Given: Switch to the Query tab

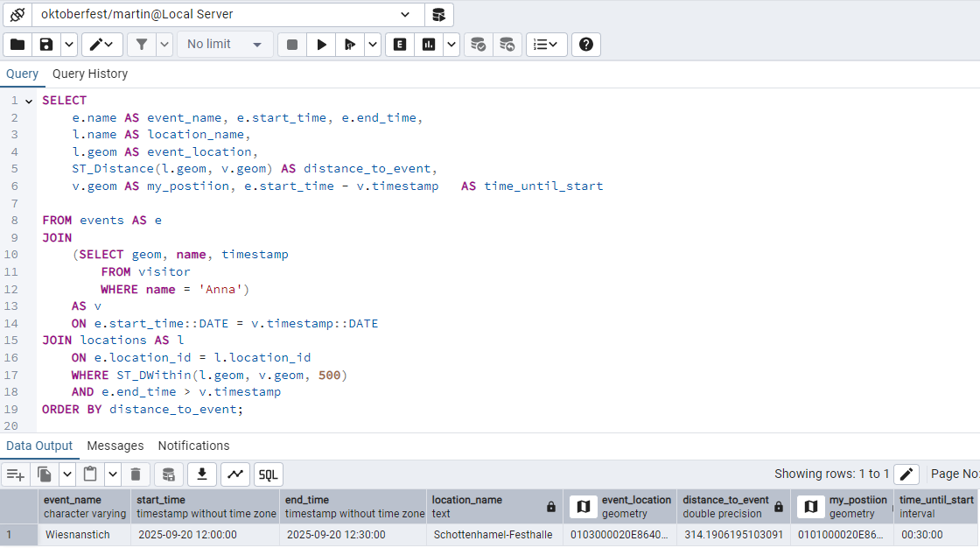Looking at the screenshot, I should pyautogui.click(x=23, y=74).
